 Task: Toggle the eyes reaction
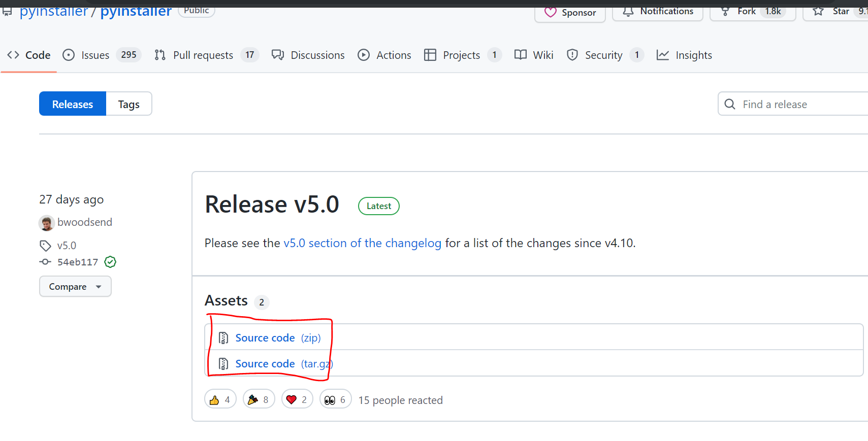(x=335, y=400)
